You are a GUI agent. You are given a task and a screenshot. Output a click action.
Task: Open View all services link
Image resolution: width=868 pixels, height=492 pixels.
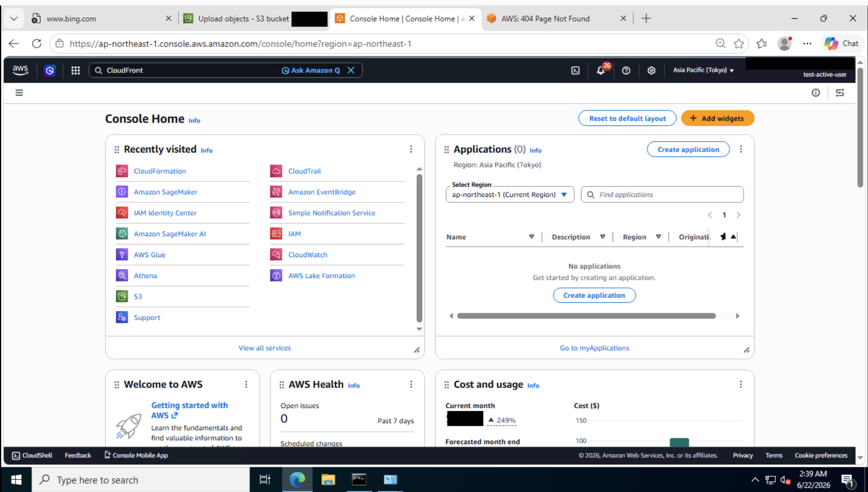coord(264,348)
